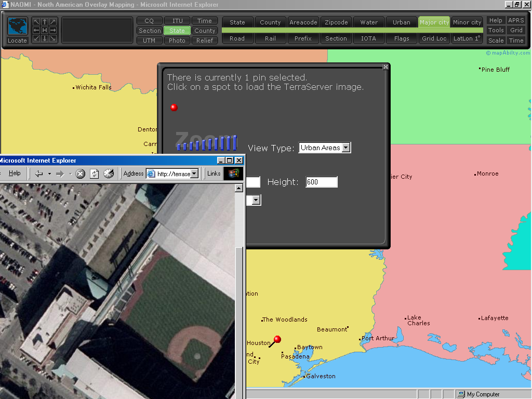Click the Stop button in browser toolbar

coord(80,174)
